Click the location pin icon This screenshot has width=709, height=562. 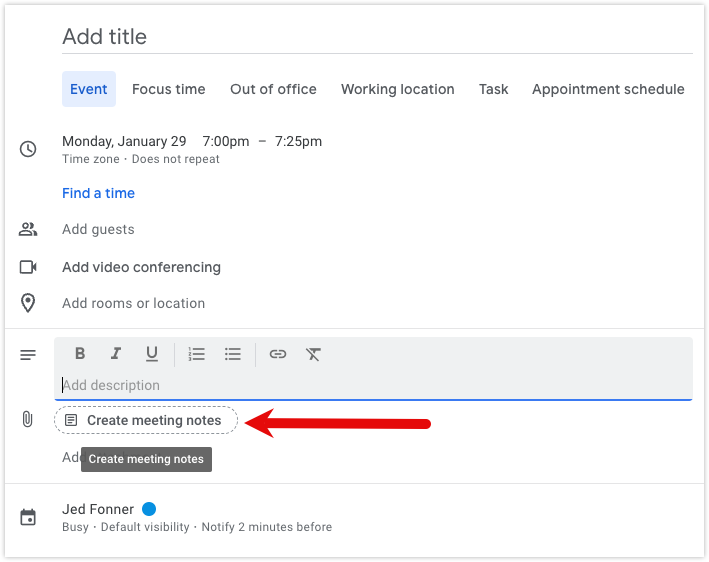coord(28,303)
